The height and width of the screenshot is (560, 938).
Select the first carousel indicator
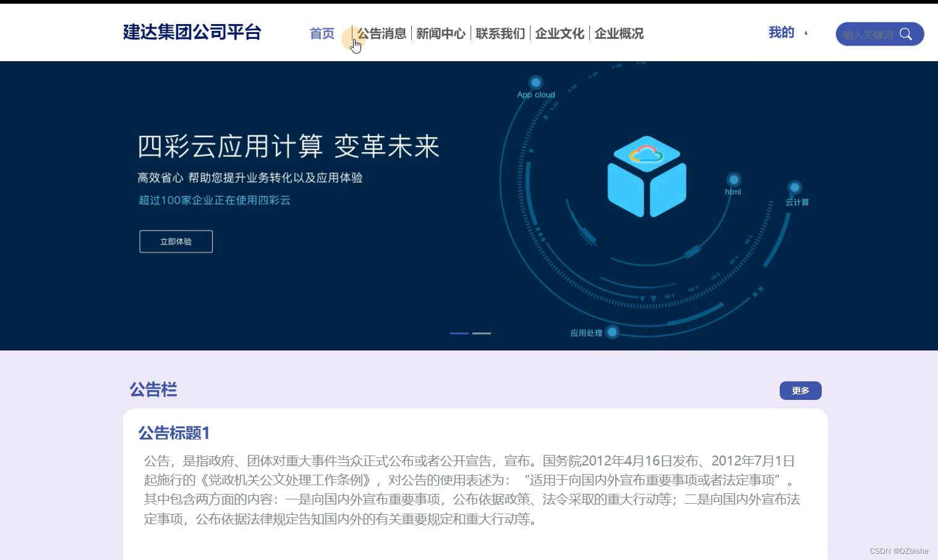tap(459, 333)
